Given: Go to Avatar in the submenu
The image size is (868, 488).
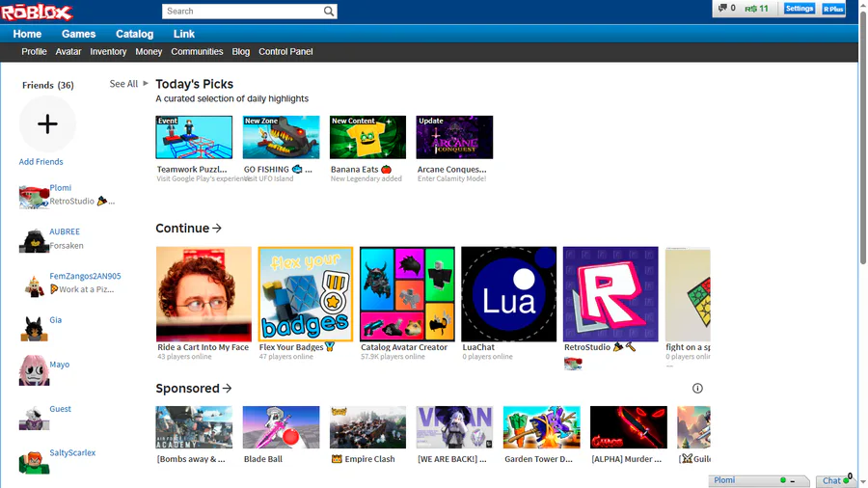Looking at the screenshot, I should 68,51.
